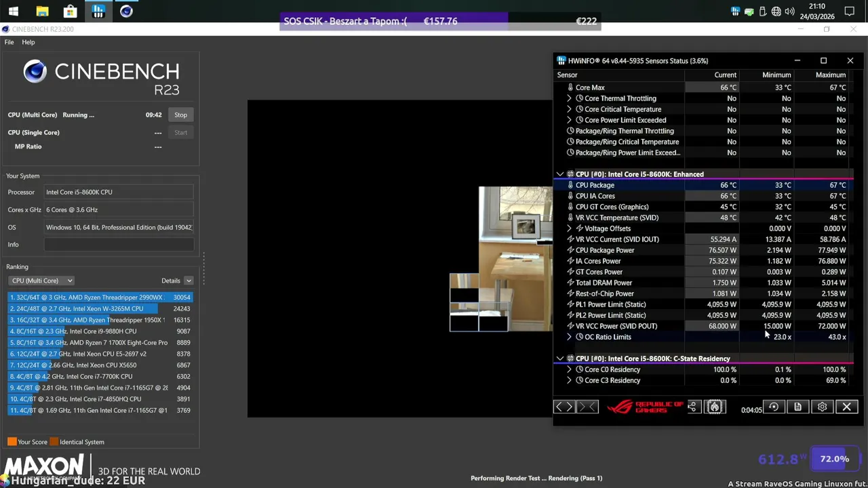Click the HWiNFO save log file icon
This screenshot has width=868, height=488.
coord(797,407)
